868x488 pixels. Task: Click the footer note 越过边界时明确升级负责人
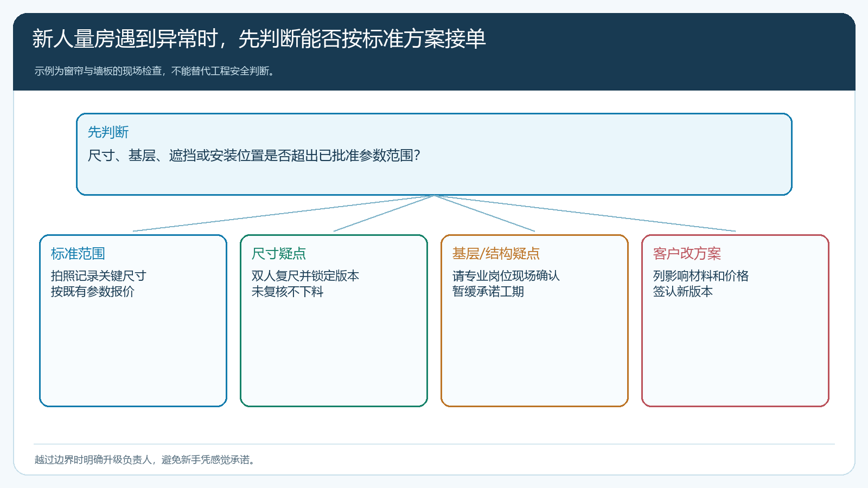click(146, 460)
